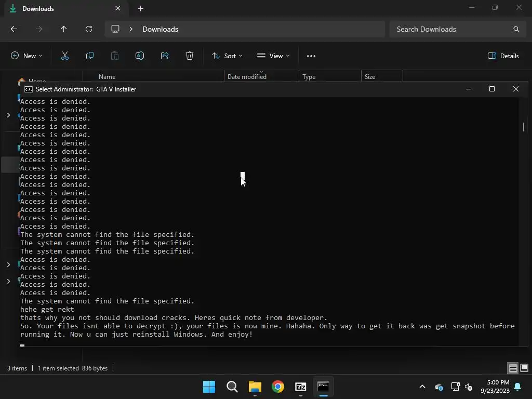The height and width of the screenshot is (399, 532).
Task: Open the See more ellipsis menu
Action: coord(311,56)
